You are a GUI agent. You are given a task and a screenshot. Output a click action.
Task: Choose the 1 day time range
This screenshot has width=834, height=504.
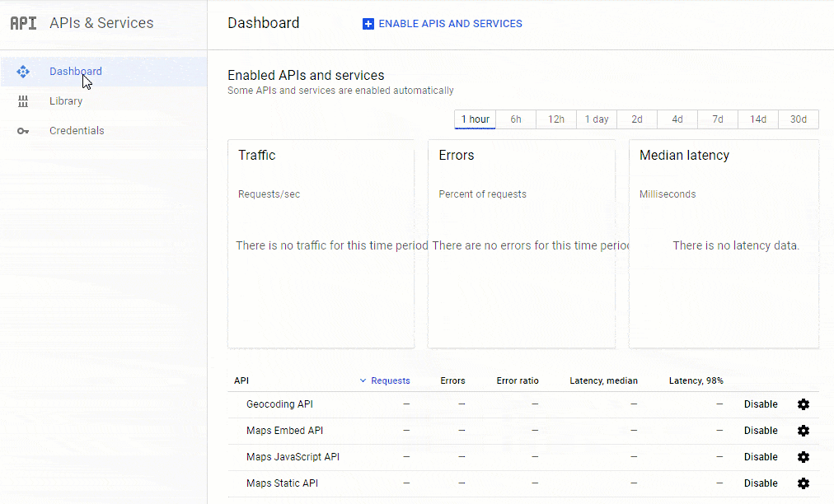597,119
